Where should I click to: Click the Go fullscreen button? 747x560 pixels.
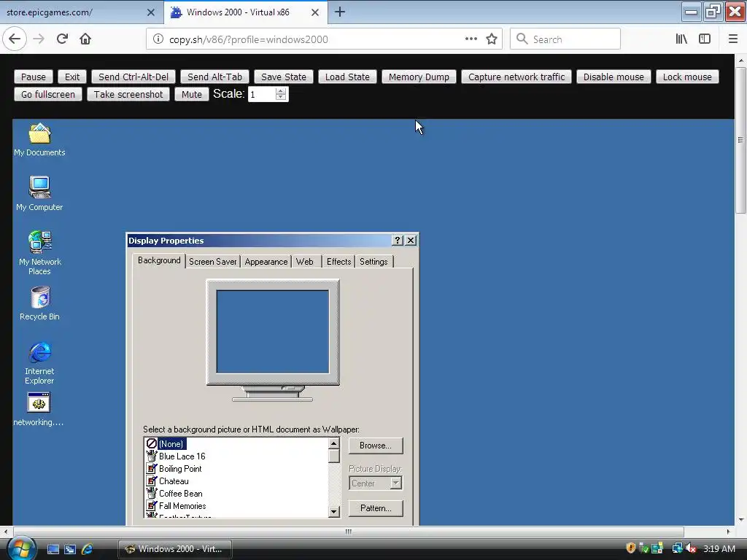[48, 94]
